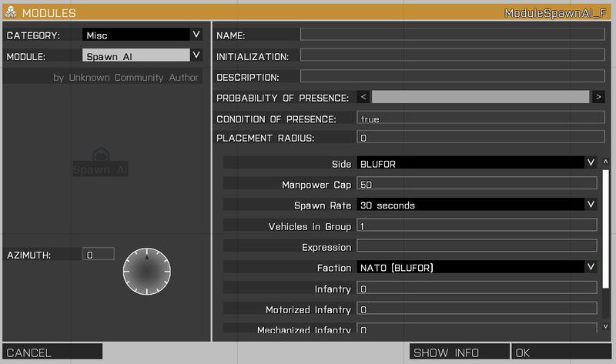Click the azimuth compass dial
Screen dimensions: 616x364
(146, 270)
